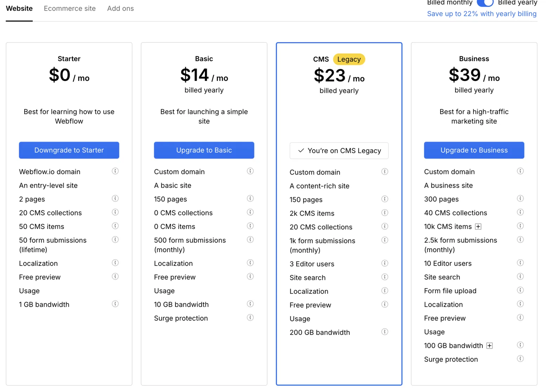Open info icon for 1 GB bandwidth
The width and height of the screenshot is (547, 392).
[115, 304]
